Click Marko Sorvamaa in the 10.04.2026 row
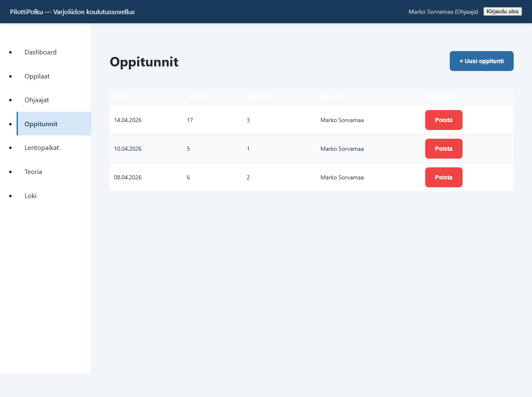This screenshot has width=532, height=397. 342,149
